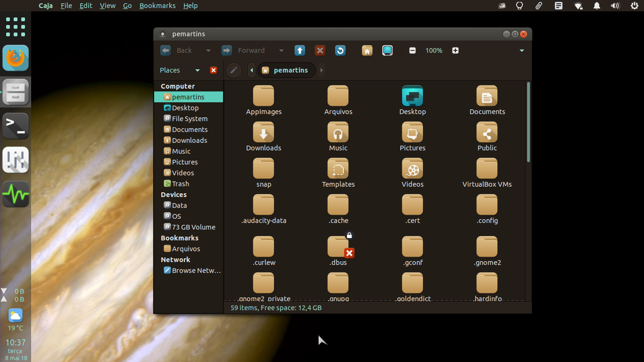Click the Computer toolbar icon

[388, 50]
